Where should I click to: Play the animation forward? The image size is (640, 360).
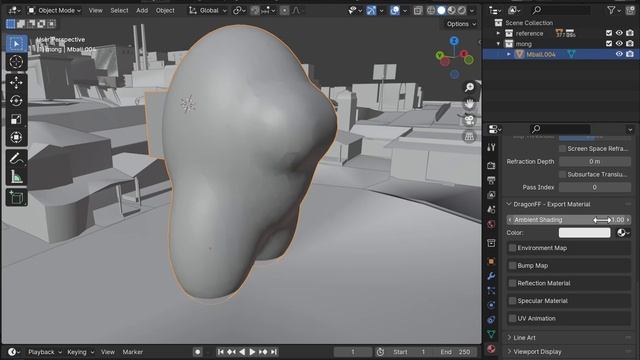pos(252,352)
